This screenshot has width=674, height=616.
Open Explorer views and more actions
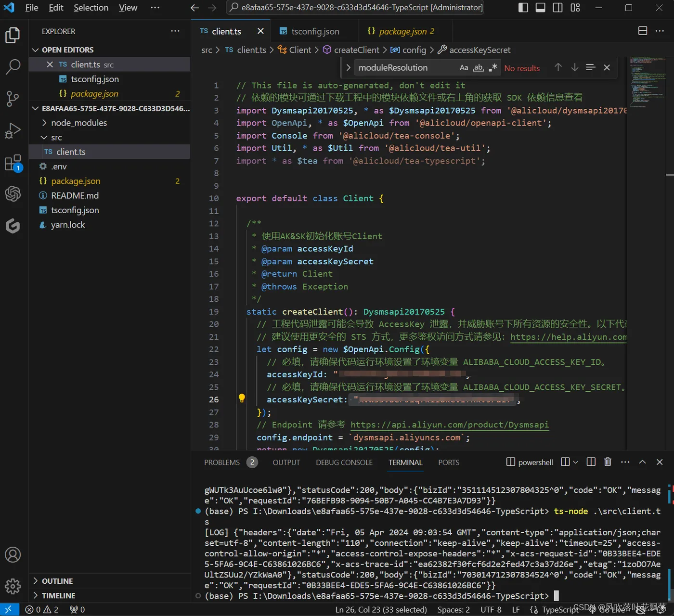tap(175, 31)
